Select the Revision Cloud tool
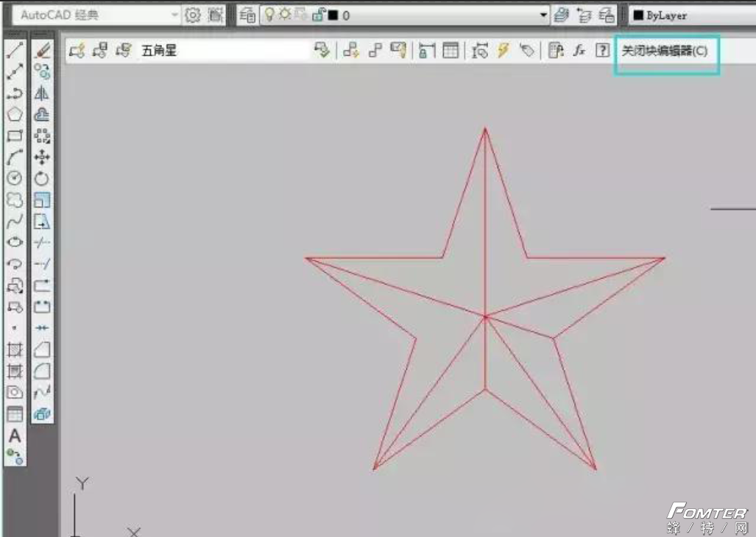Viewport: 756px width, 537px height. 15,199
